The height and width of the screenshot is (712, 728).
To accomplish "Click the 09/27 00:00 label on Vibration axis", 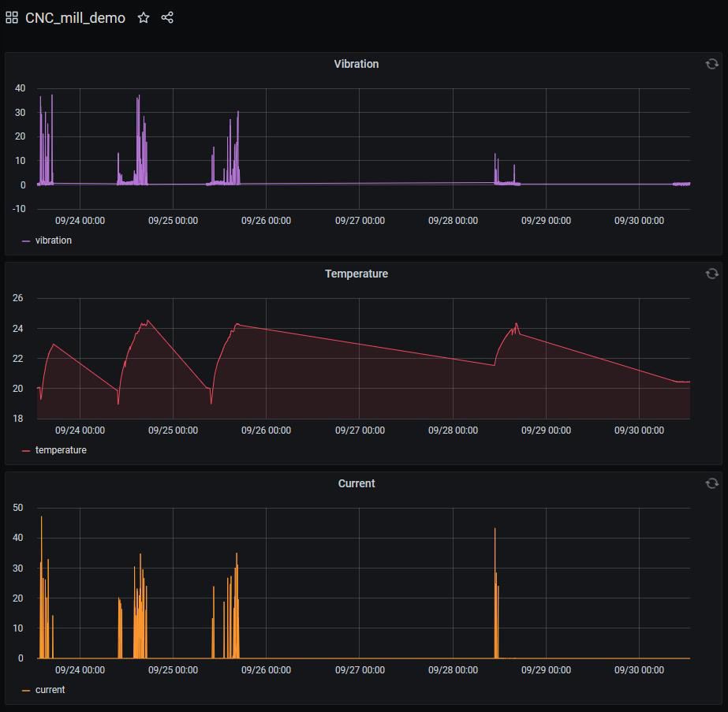I will [x=360, y=221].
